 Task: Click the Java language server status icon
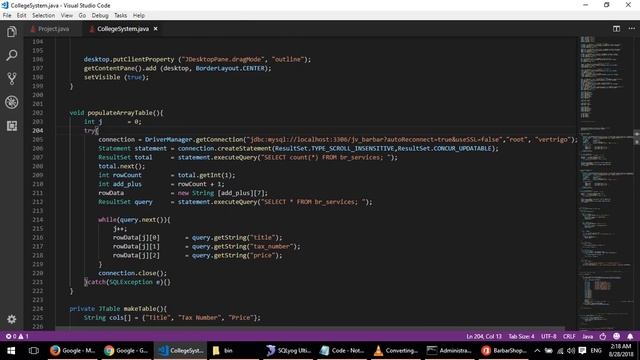[603, 336]
